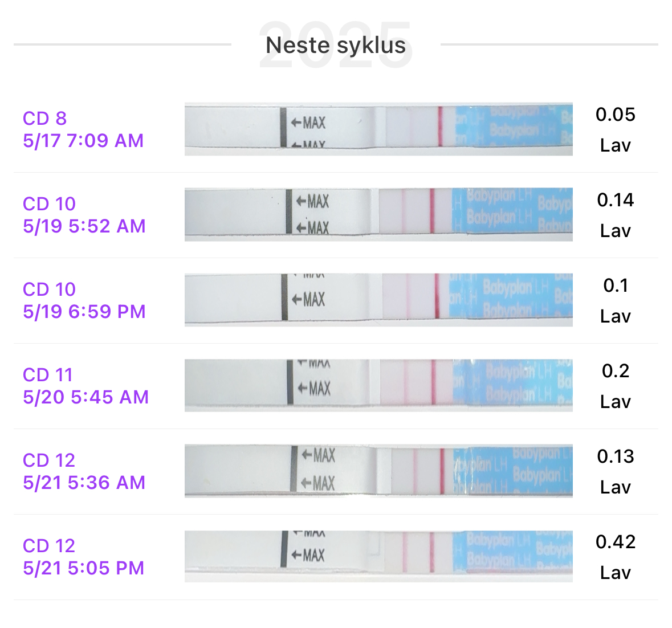The image size is (672, 628).
Task: Show the test strip from 5/21 5:36 AM
Action: click(x=378, y=471)
